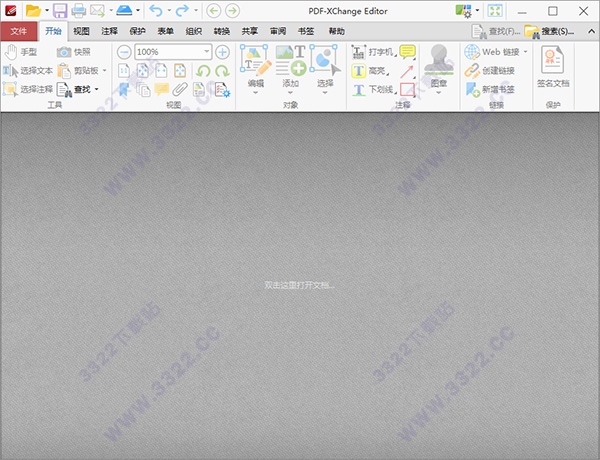Click the print icon in title bar
The image size is (600, 460).
(x=78, y=11)
